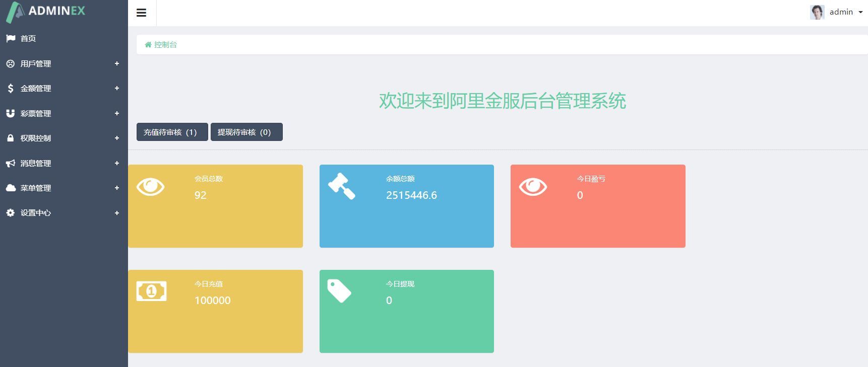Click the tag icon on 今日提现 card
Viewport: 868px width, 367px height.
(x=339, y=291)
